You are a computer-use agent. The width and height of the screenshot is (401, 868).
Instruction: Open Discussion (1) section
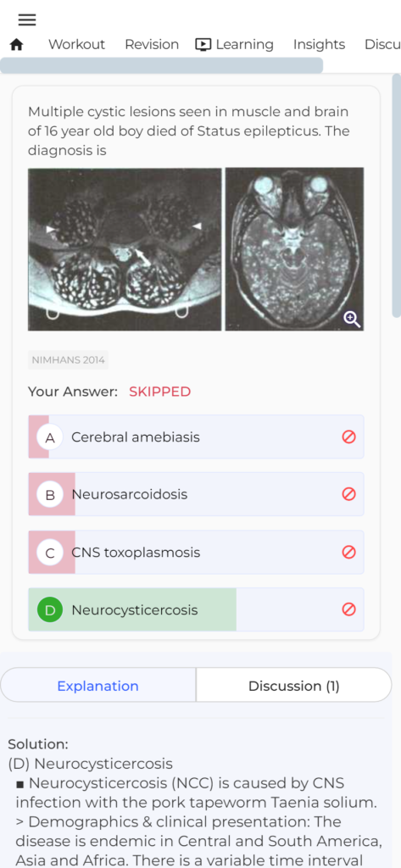click(x=294, y=685)
